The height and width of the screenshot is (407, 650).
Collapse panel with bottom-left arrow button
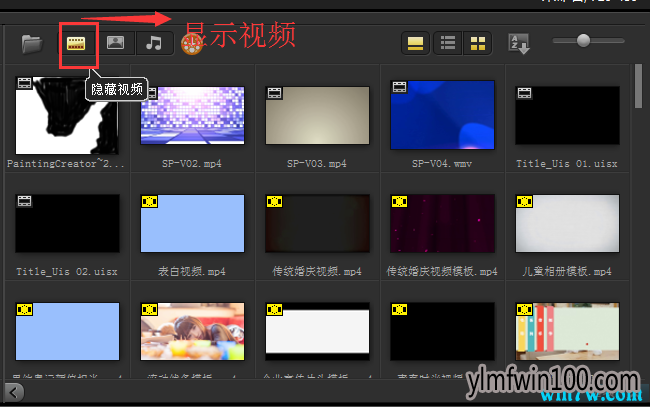(15, 392)
